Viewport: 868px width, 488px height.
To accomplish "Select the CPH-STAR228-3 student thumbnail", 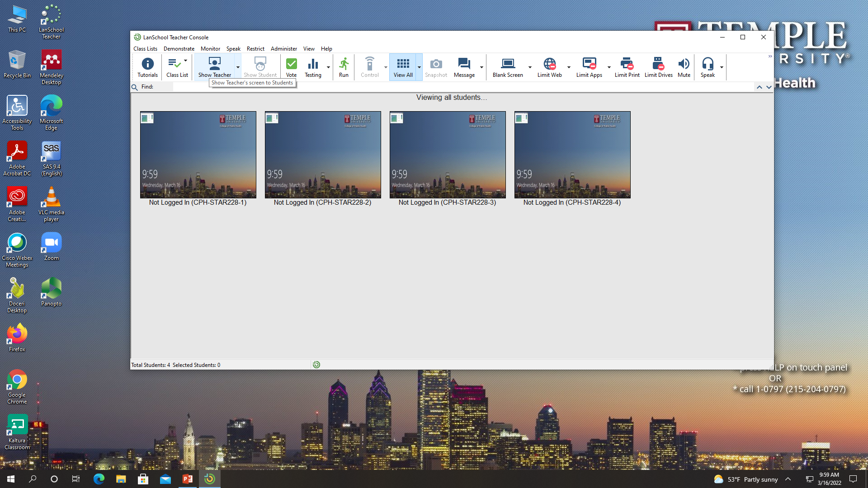I will click(x=448, y=155).
